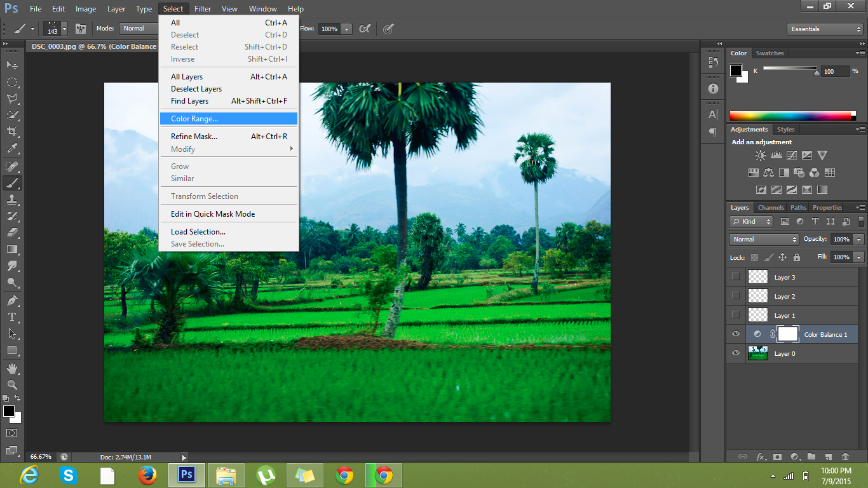Select the Polygonal Lasso tool
This screenshot has width=868, height=488.
point(12,98)
